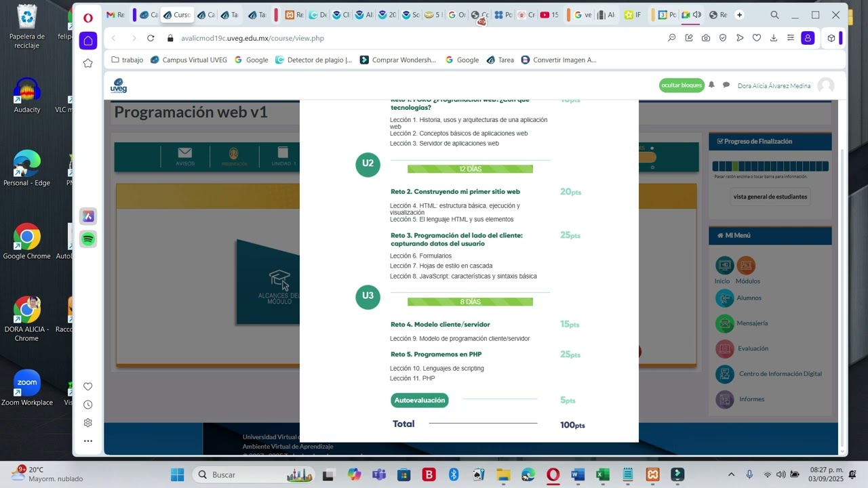Open purple profile account icon
The image size is (868, 488).
click(x=808, y=38)
